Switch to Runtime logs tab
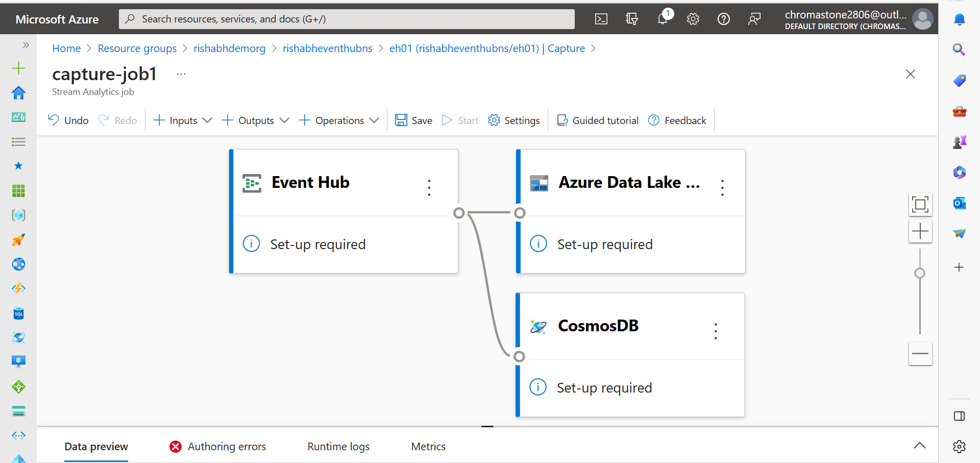This screenshot has height=463, width=980. [x=338, y=447]
